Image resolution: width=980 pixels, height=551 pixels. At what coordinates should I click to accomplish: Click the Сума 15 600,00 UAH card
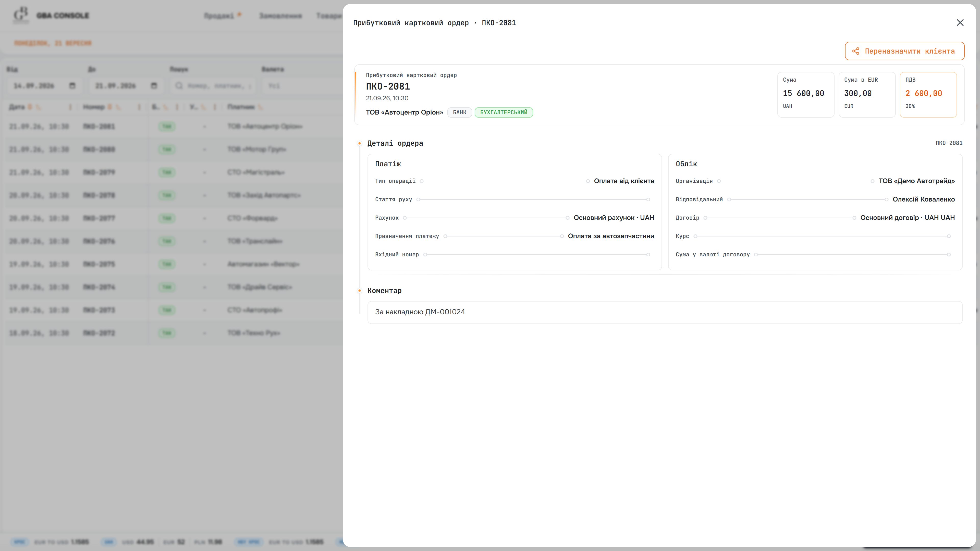point(806,94)
